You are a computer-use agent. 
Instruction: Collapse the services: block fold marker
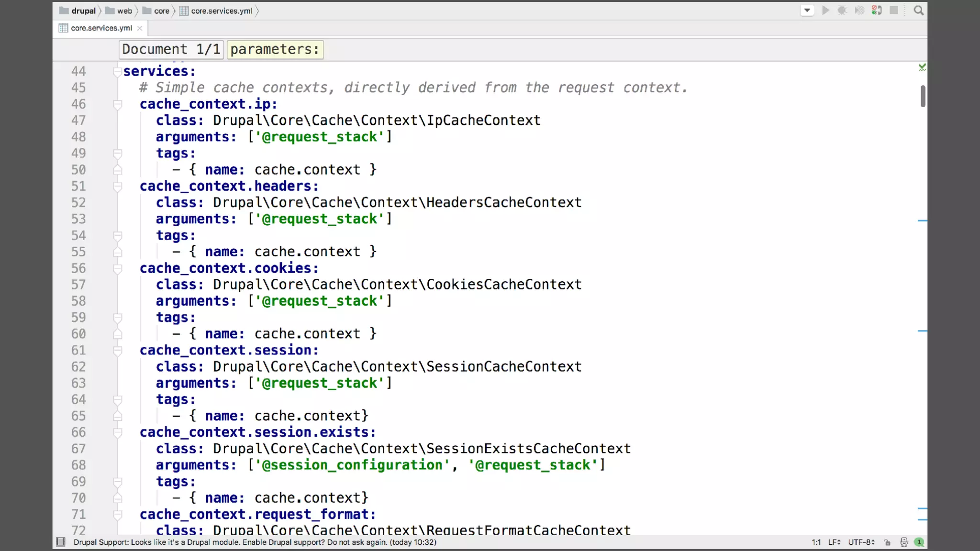pyautogui.click(x=117, y=72)
